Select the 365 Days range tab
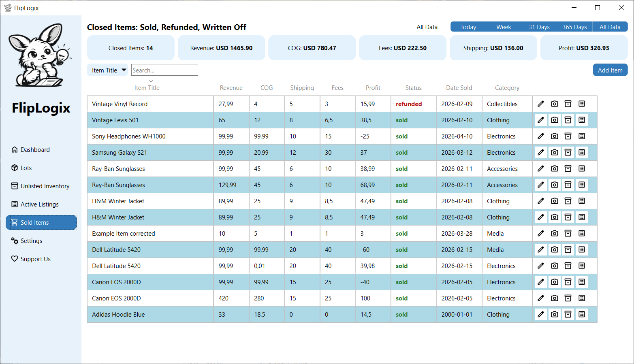 [574, 27]
